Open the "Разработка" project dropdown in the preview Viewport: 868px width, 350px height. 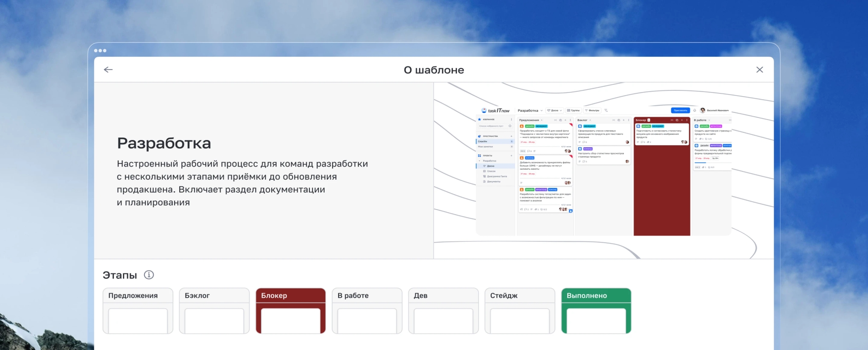(530, 110)
